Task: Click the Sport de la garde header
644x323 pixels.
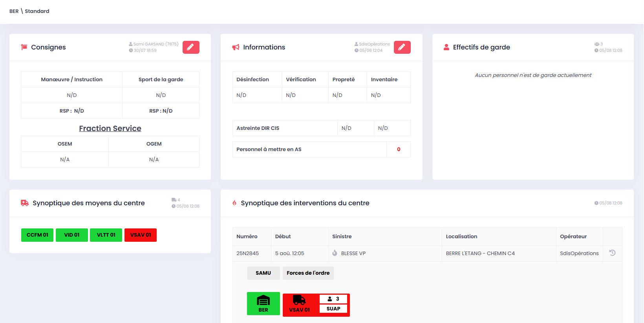Action: coord(161,79)
